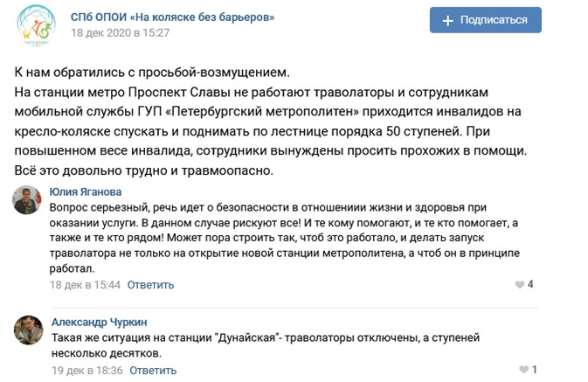The width and height of the screenshot is (588, 382).
Task: Click the like count 4 on Юлия Яганова's comment
Action: coord(530,284)
